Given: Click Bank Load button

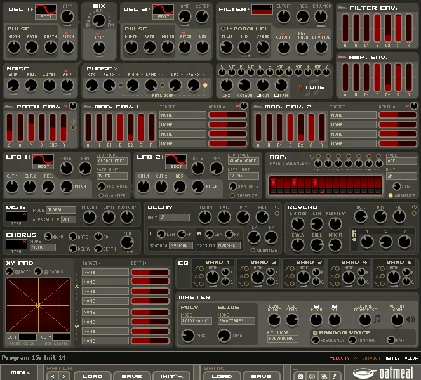Looking at the screenshot, I should [222, 376].
